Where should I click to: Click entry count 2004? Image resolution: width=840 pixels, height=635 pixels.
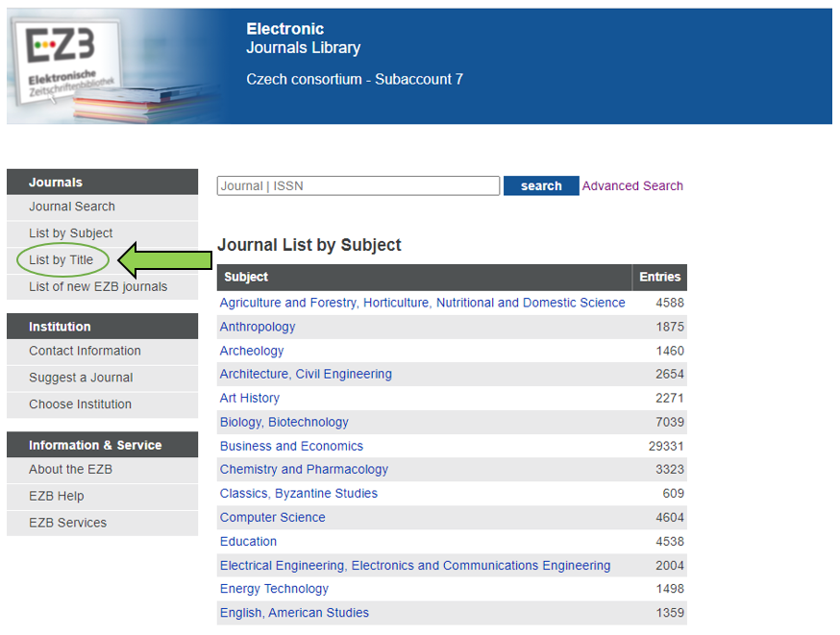(x=670, y=566)
